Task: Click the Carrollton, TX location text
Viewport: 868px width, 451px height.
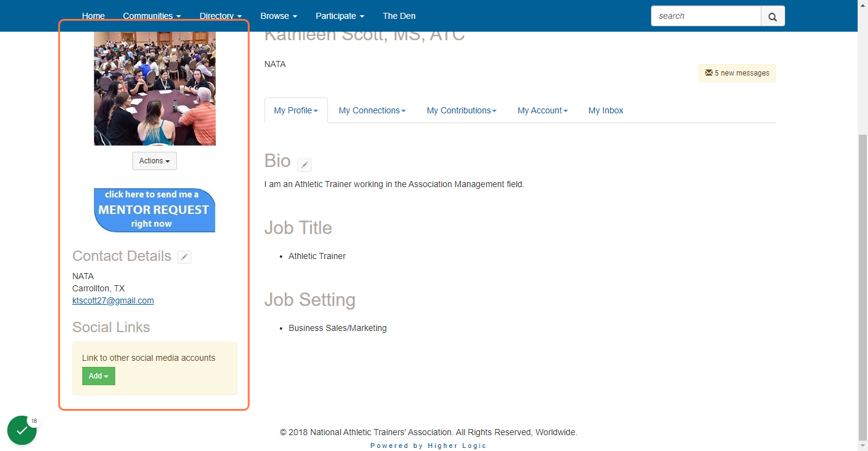Action: [x=98, y=288]
